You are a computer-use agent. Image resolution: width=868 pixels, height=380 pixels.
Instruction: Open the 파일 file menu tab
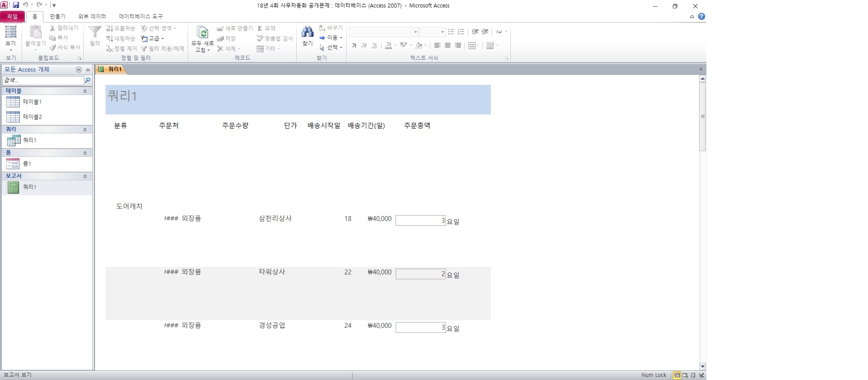(12, 16)
